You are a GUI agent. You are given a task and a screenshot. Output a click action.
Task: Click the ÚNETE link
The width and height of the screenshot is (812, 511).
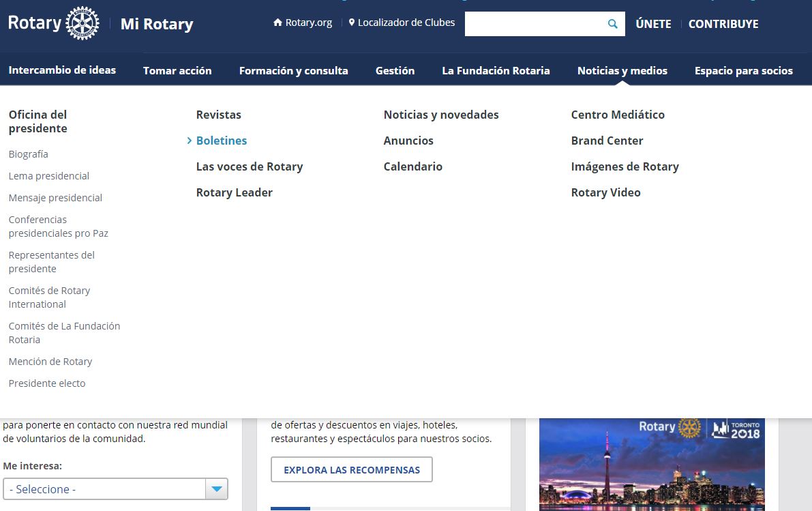[x=653, y=24]
